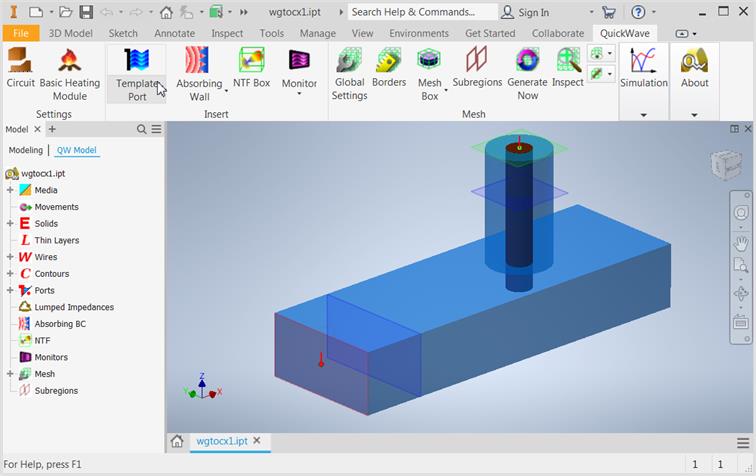Open the Collaborate ribbon tab
756x476 pixels.
pyautogui.click(x=558, y=33)
